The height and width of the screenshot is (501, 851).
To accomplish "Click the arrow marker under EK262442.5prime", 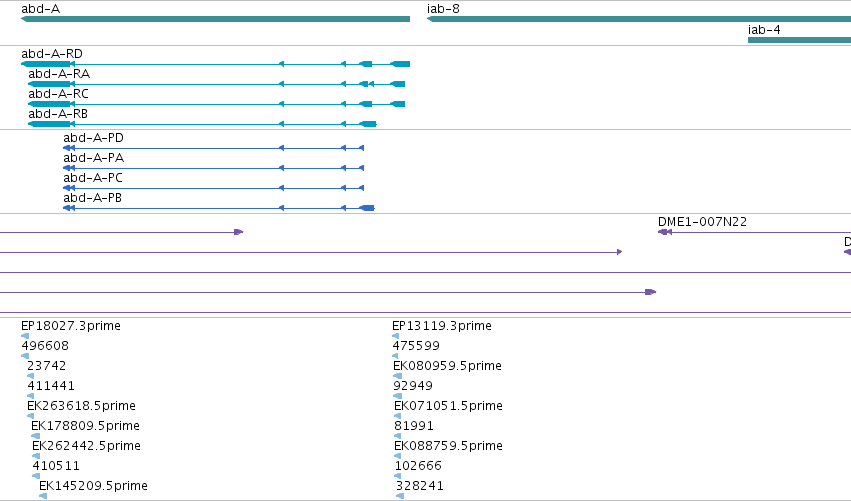I will coord(36,456).
